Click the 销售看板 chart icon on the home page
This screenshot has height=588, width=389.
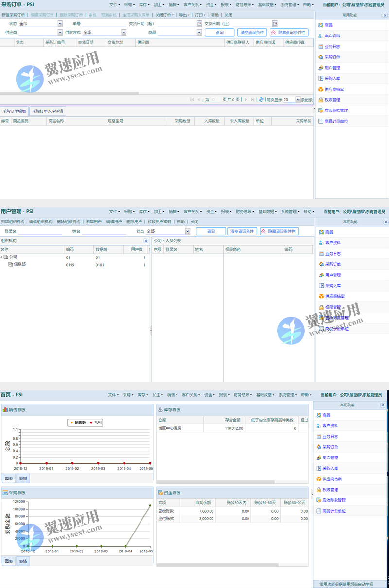[5, 410]
